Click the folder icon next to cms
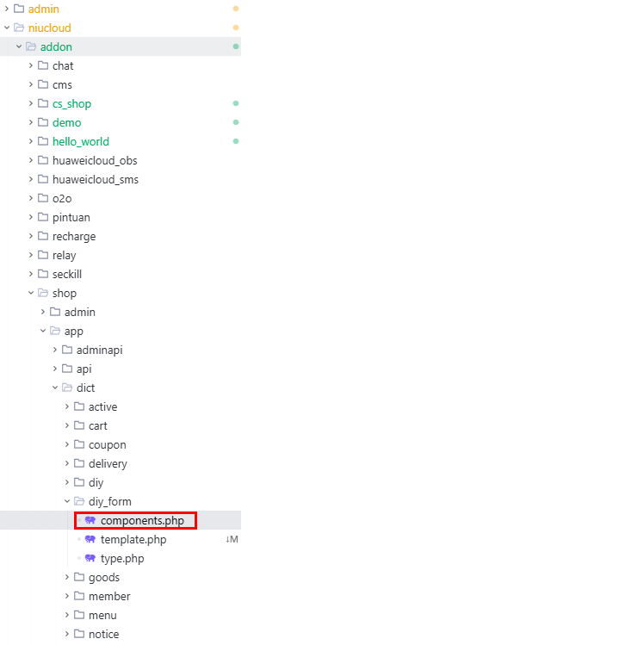The width and height of the screenshot is (644, 645). coord(43,84)
